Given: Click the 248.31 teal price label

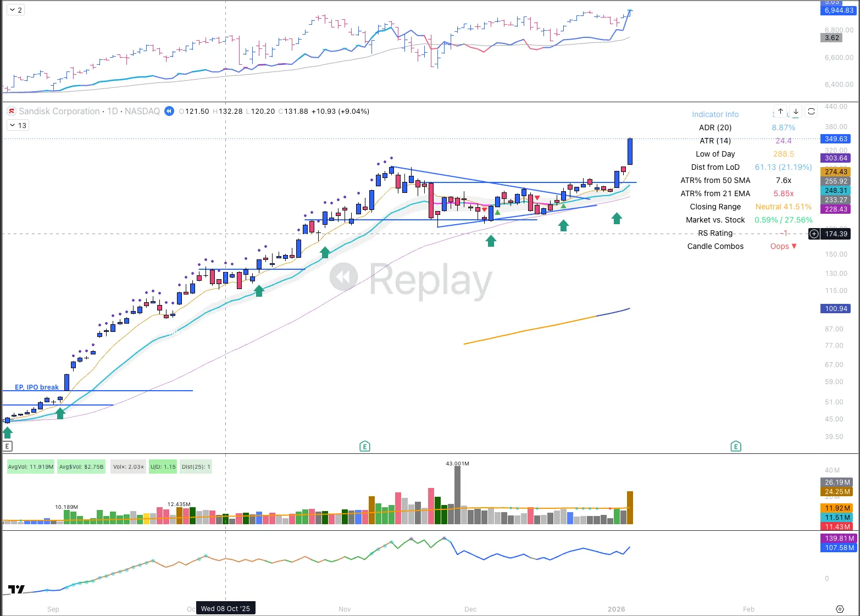Looking at the screenshot, I should (836, 191).
